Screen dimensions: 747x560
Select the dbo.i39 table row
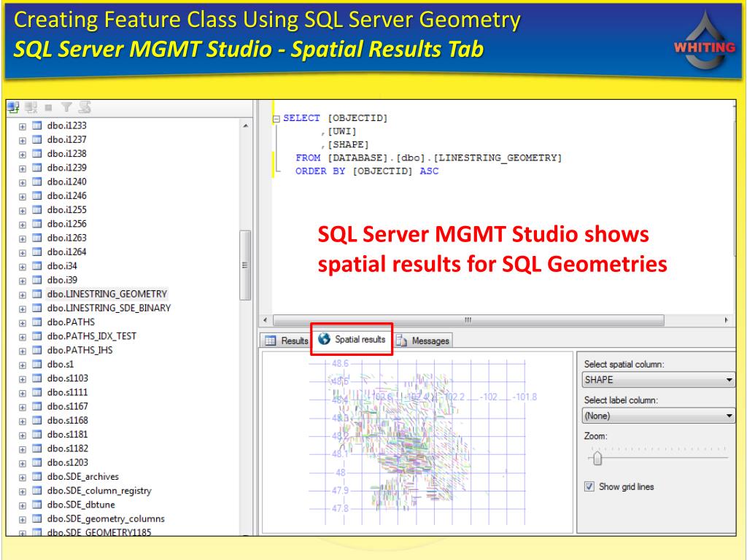point(62,280)
